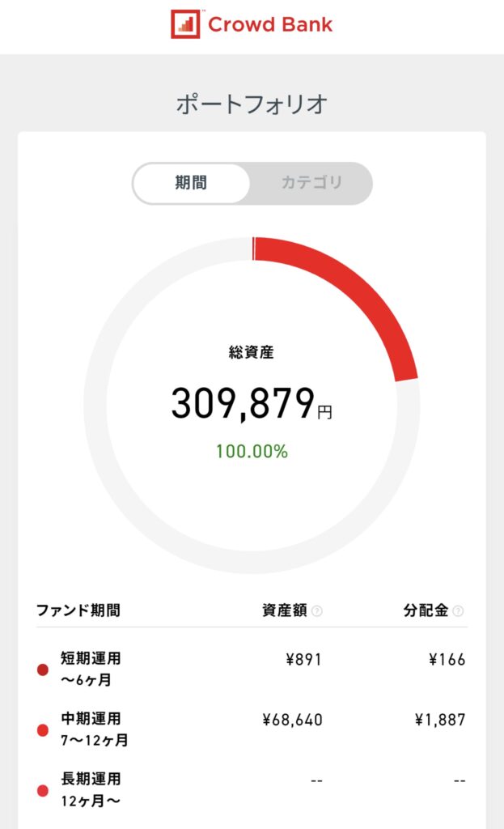Screen dimensions: 504x829
Task: Click the ファンド期間 column header
Action: tap(78, 610)
